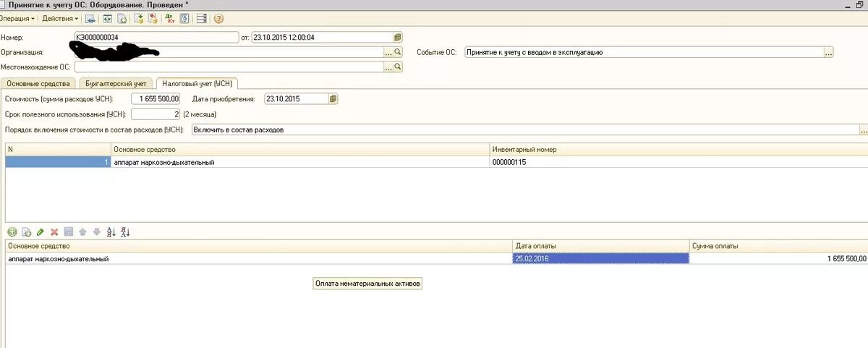
Task: Click the payment date 25.02.2016 cell
Action: pos(601,258)
